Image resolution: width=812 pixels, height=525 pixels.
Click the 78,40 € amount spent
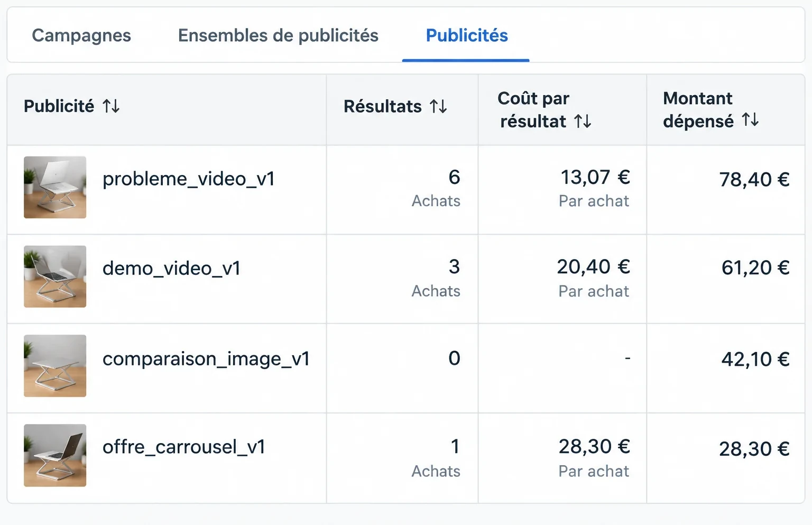[754, 180]
